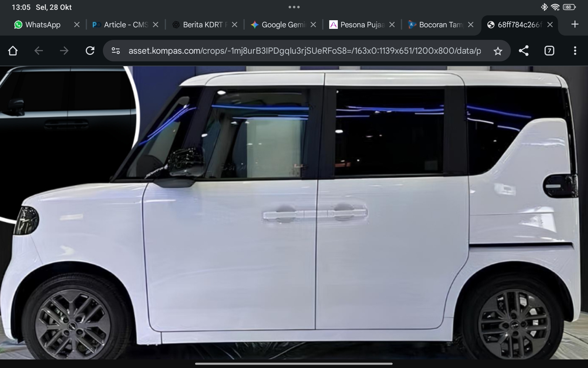Open a new tab with plus
This screenshot has height=368, width=588.
[x=575, y=24]
